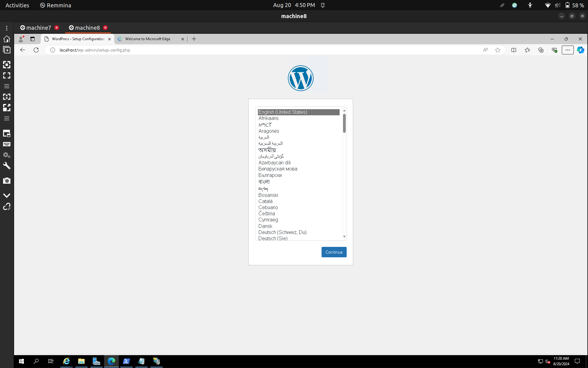This screenshot has width=588, height=368.
Task: Switch to machine7 connection tab
Action: point(39,28)
